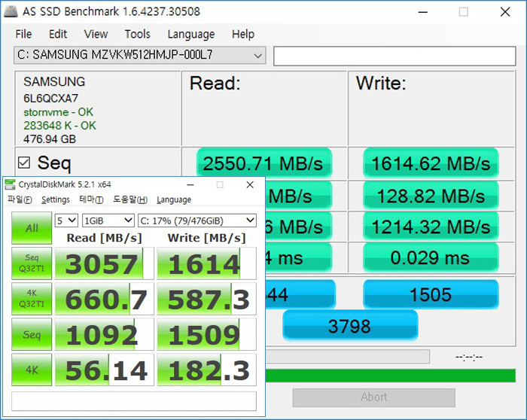Click write access time 0.029 ms
The image size is (527, 420).
pyautogui.click(x=431, y=258)
